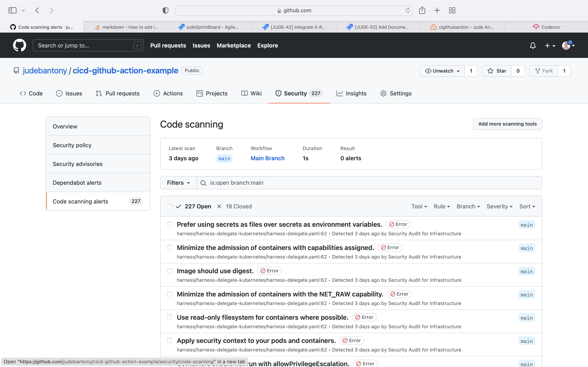The width and height of the screenshot is (588, 367).
Task: Open the Severity filter dropdown
Action: coord(499,207)
